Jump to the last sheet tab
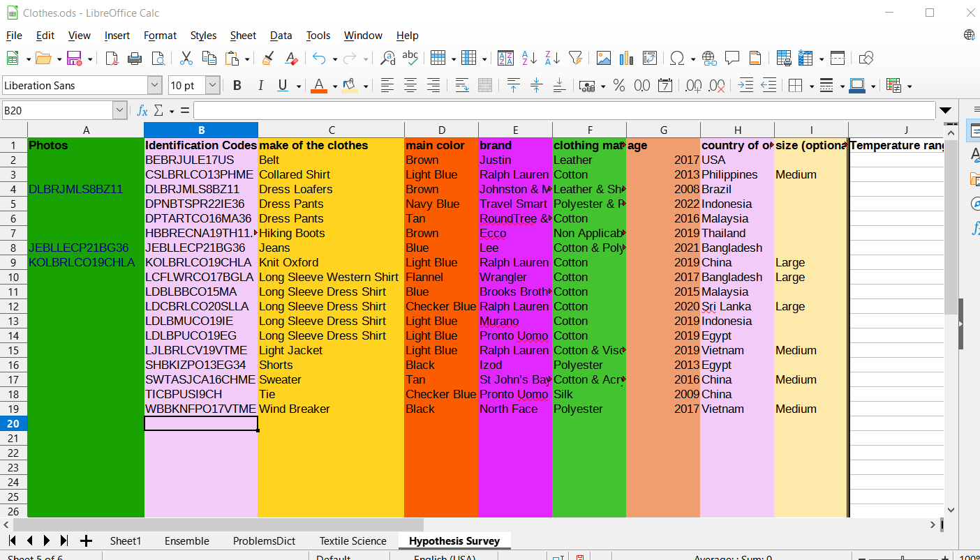The image size is (980, 560). click(64, 541)
